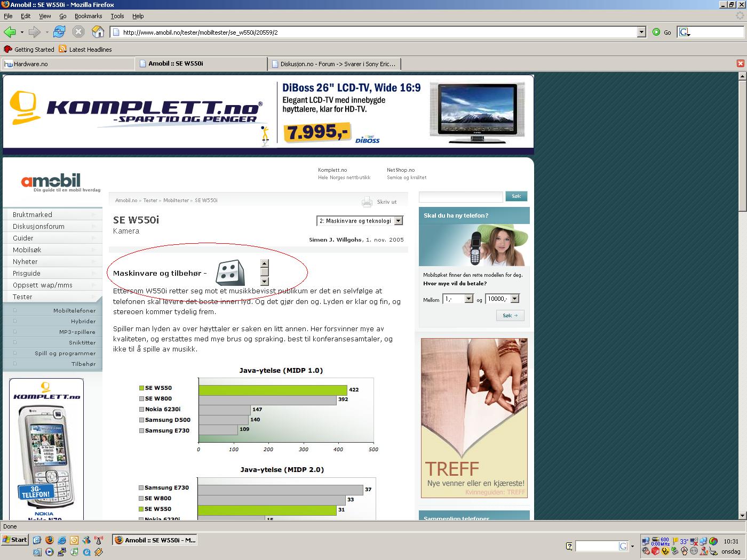Image resolution: width=747 pixels, height=560 pixels.
Task: Click the TREFF dating advertisement
Action: click(474, 418)
